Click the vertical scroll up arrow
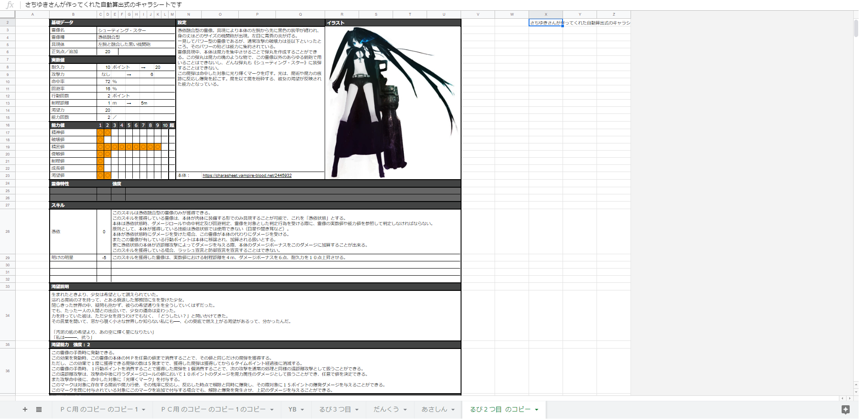 856,384
